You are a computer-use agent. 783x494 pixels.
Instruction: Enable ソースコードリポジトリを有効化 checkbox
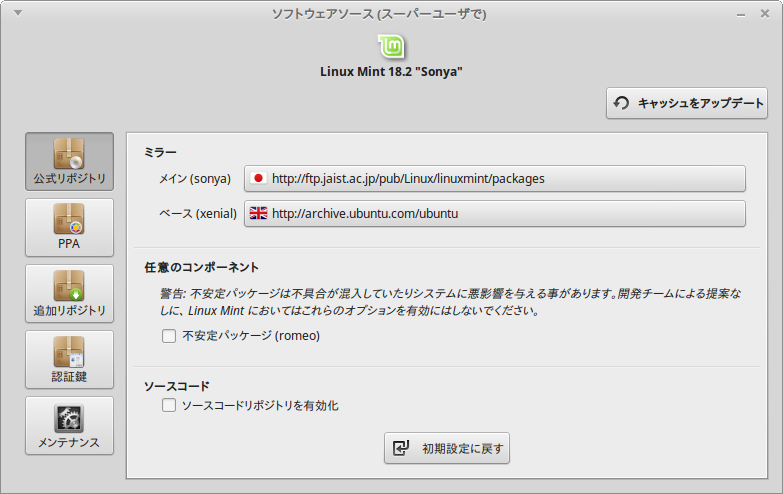169,405
